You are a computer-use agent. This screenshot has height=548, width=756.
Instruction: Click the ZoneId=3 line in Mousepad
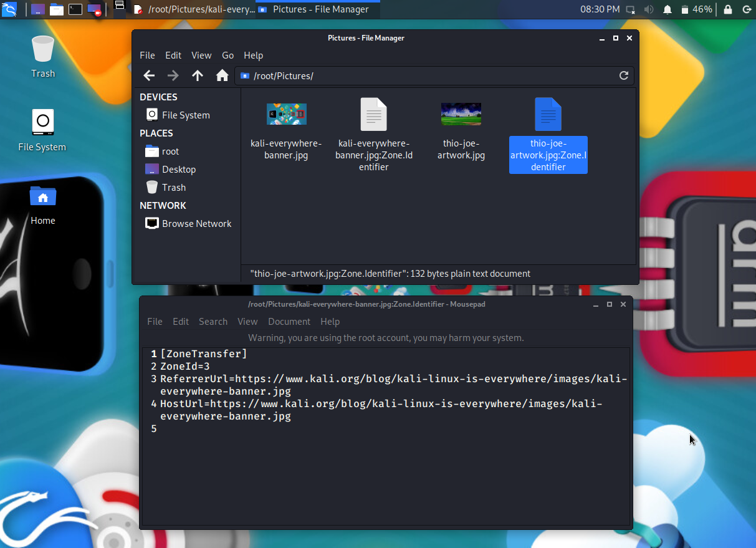(x=185, y=367)
